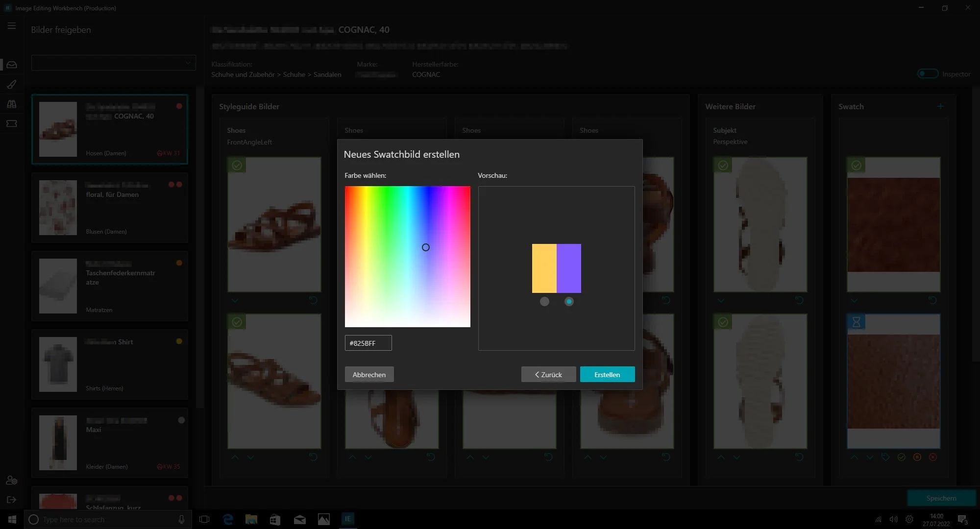The height and width of the screenshot is (529, 980).
Task: Click the logout icon at sidebar bottom
Action: (x=12, y=500)
